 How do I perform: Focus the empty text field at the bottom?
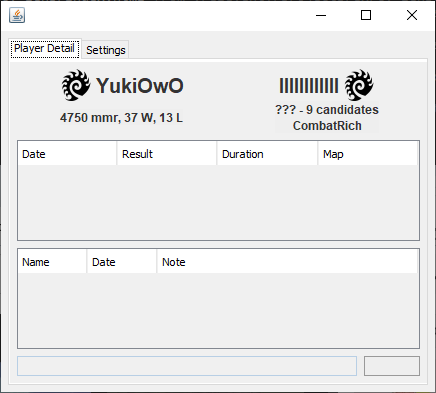[x=187, y=366]
